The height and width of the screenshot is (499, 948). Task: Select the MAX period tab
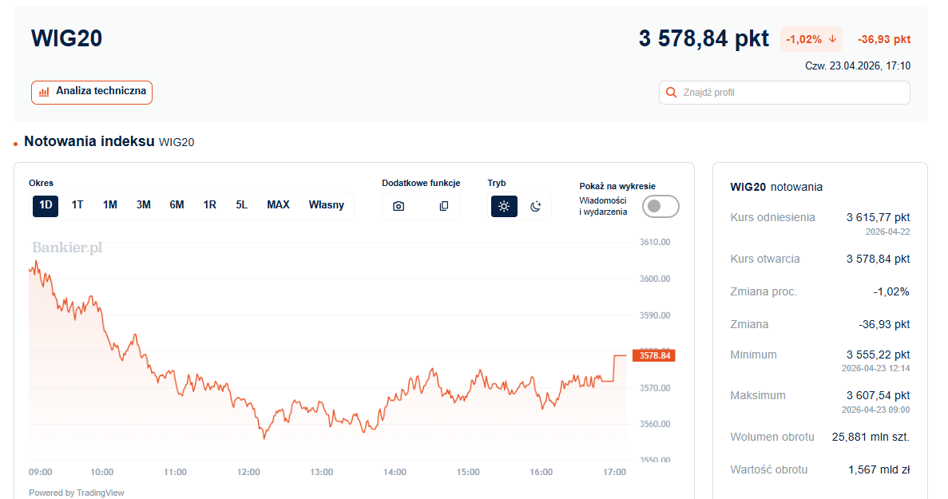pyautogui.click(x=278, y=205)
